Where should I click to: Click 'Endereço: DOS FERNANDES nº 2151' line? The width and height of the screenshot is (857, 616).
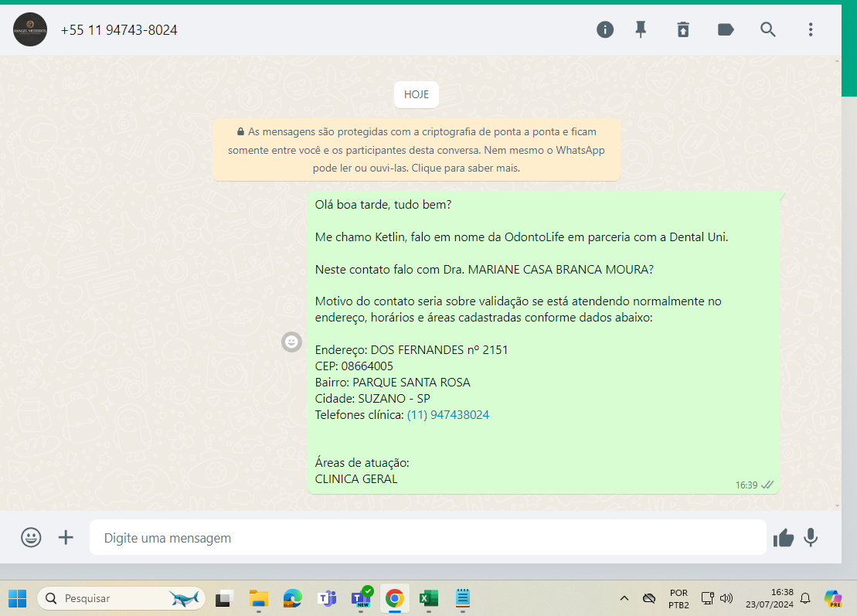[412, 350]
